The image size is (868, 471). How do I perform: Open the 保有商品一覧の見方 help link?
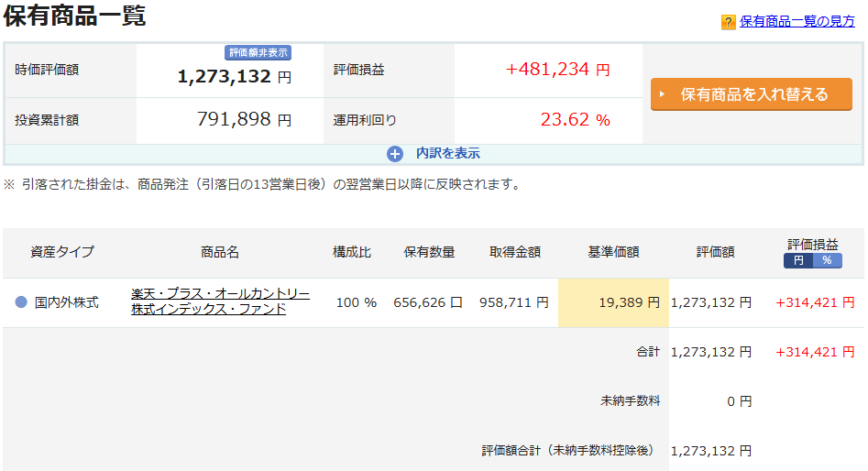click(x=797, y=21)
